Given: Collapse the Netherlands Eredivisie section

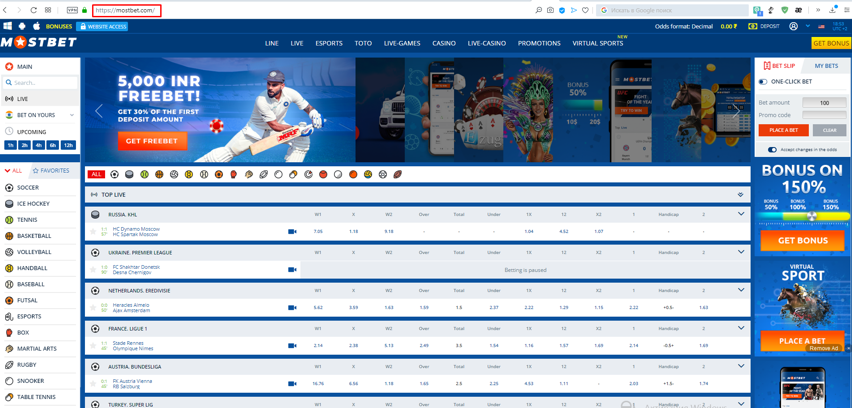Looking at the screenshot, I should [741, 290].
